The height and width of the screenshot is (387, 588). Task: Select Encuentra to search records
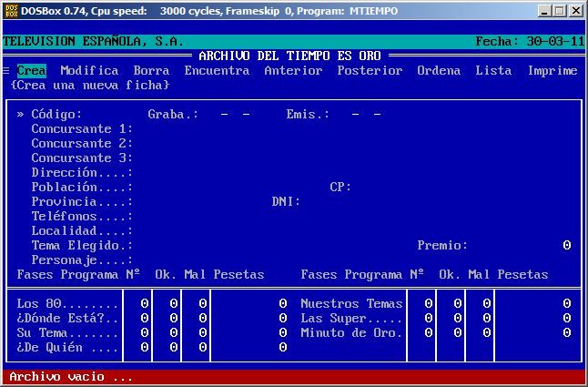click(x=217, y=71)
